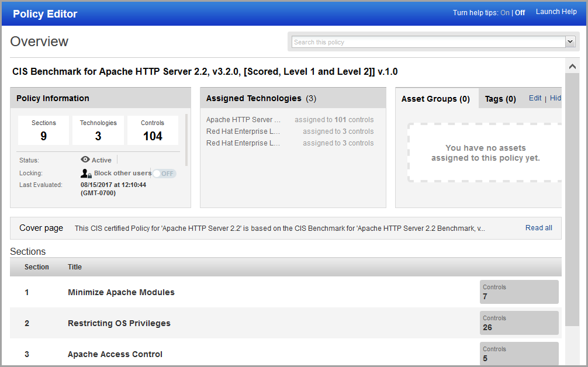Viewport: 588px width, 367px height.
Task: Click the Controls 26 badge for section 2
Action: (x=519, y=323)
